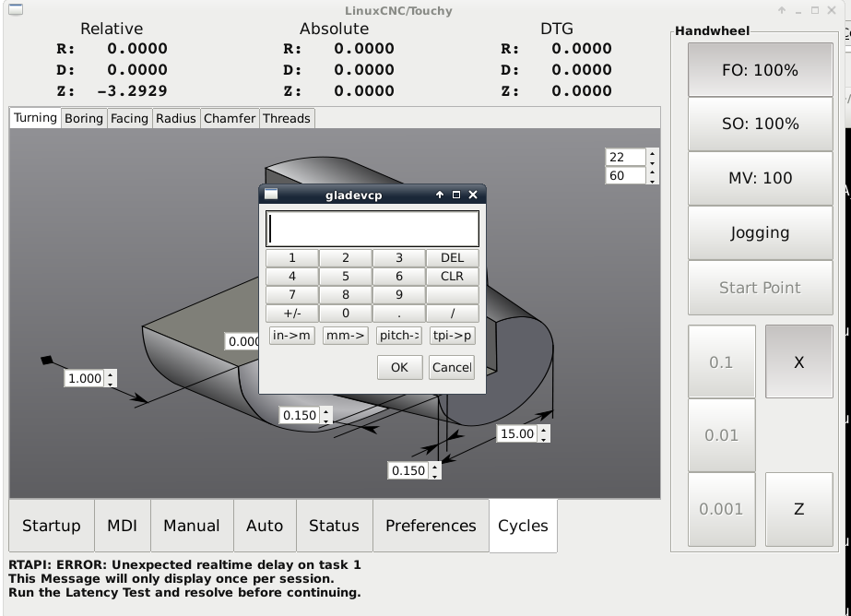The image size is (851, 616).
Task: Confirm keypad entry with OK
Action: [x=399, y=367]
